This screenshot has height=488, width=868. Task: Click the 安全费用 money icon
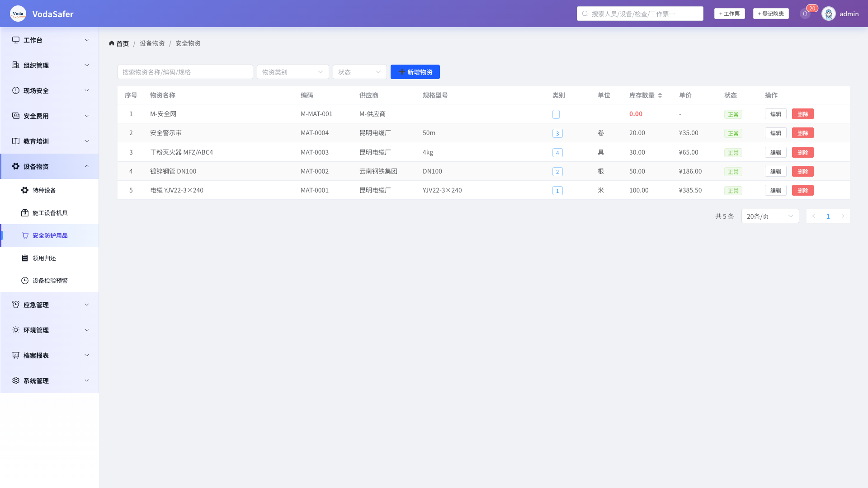[x=16, y=116]
